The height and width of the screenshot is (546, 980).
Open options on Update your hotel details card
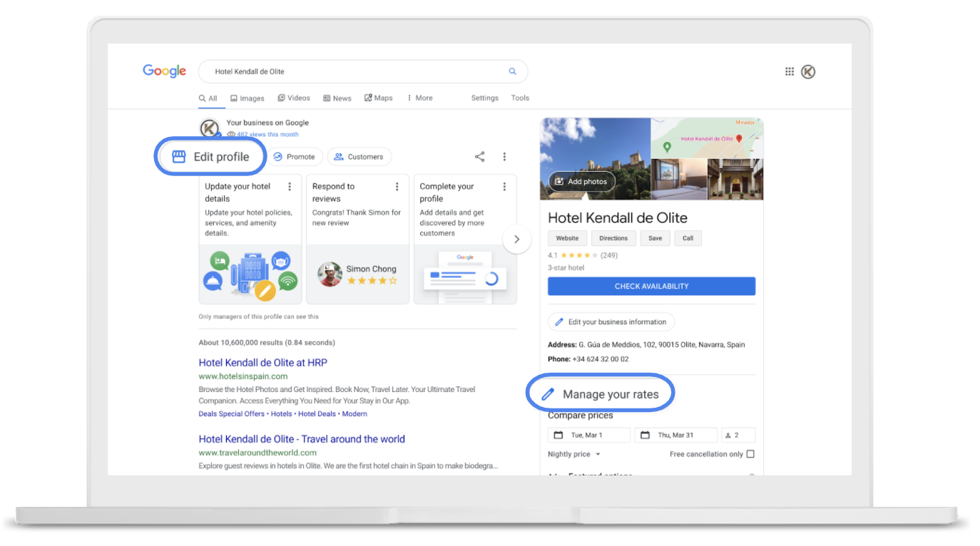click(x=290, y=187)
